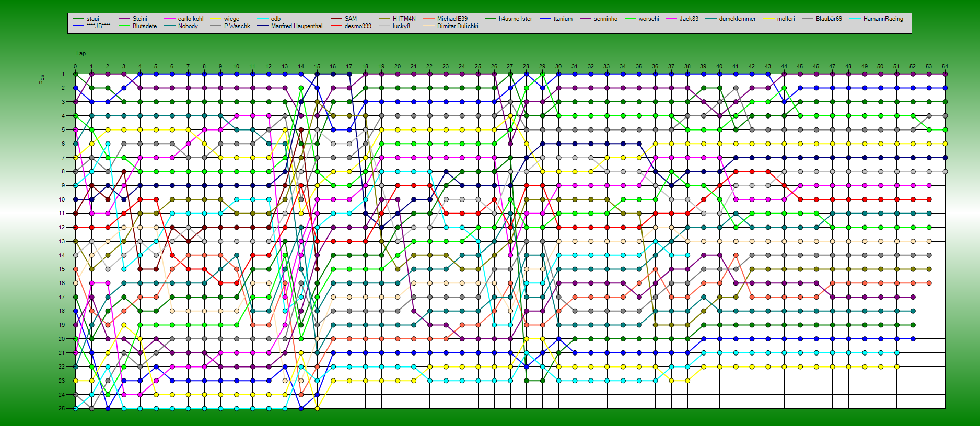Image resolution: width=980 pixels, height=426 pixels.
Task: Select the 'Dimitar Dulichki' legend entry
Action: 457,26
